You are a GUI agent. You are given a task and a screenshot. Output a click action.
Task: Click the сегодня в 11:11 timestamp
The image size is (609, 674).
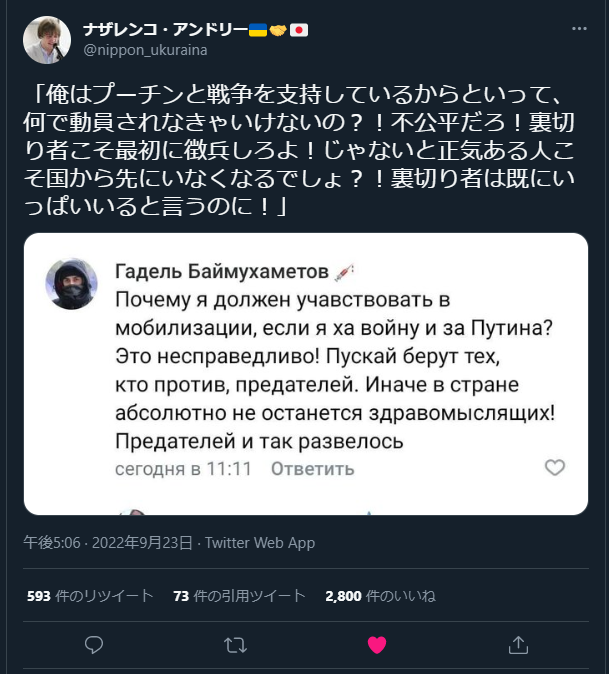tap(183, 468)
